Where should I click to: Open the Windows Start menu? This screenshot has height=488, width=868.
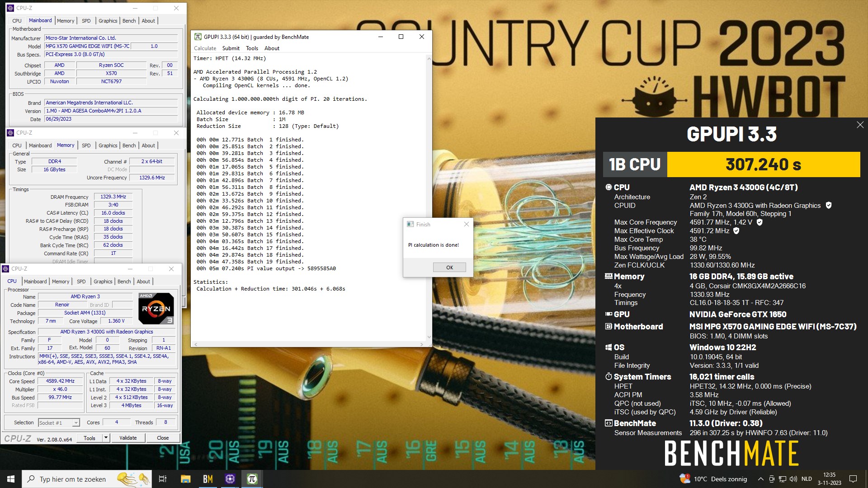[x=11, y=479]
